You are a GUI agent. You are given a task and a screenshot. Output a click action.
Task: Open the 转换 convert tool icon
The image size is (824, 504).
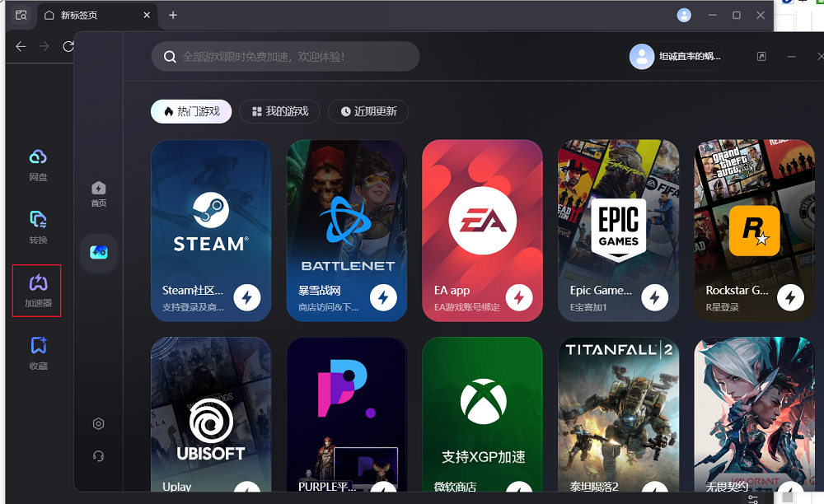pos(38,226)
